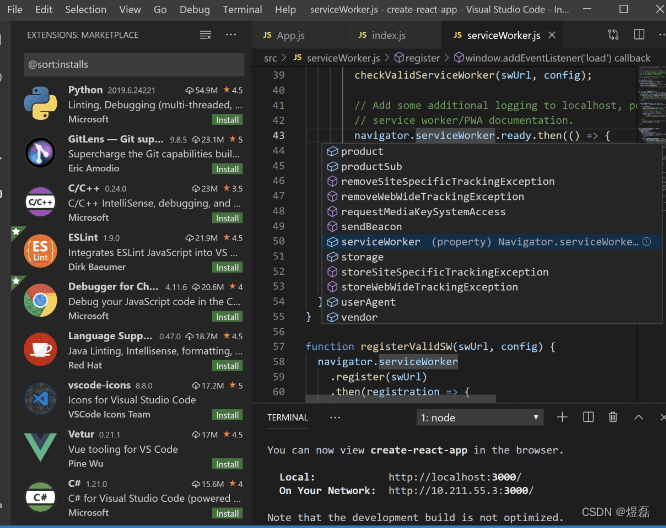
Task: Install the ESLint extension
Action: tap(227, 268)
